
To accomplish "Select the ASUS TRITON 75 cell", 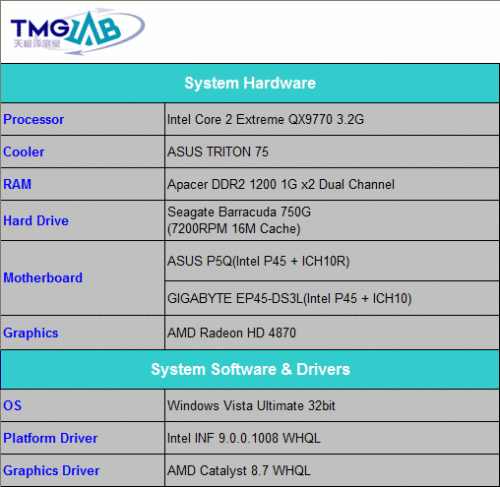I will click(332, 152).
